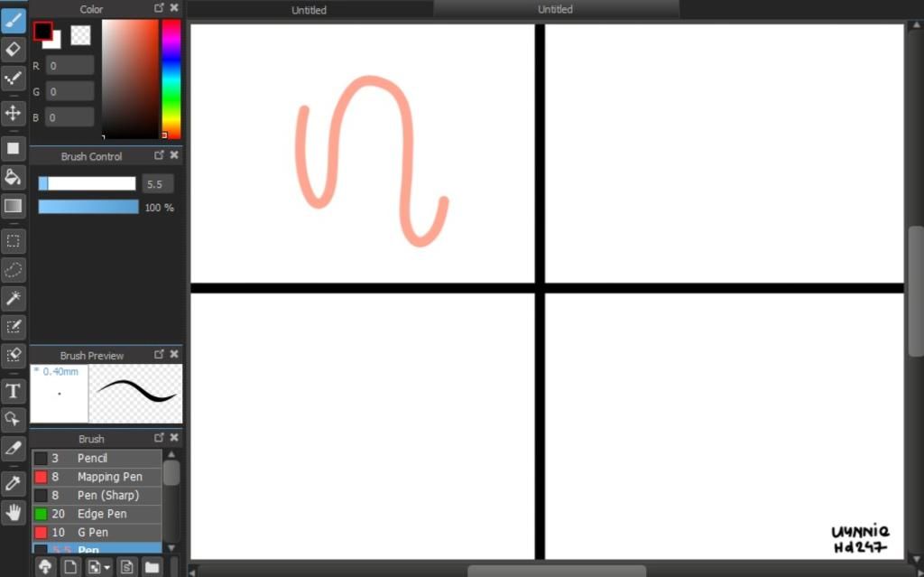Select the Dot tool

click(x=13, y=79)
